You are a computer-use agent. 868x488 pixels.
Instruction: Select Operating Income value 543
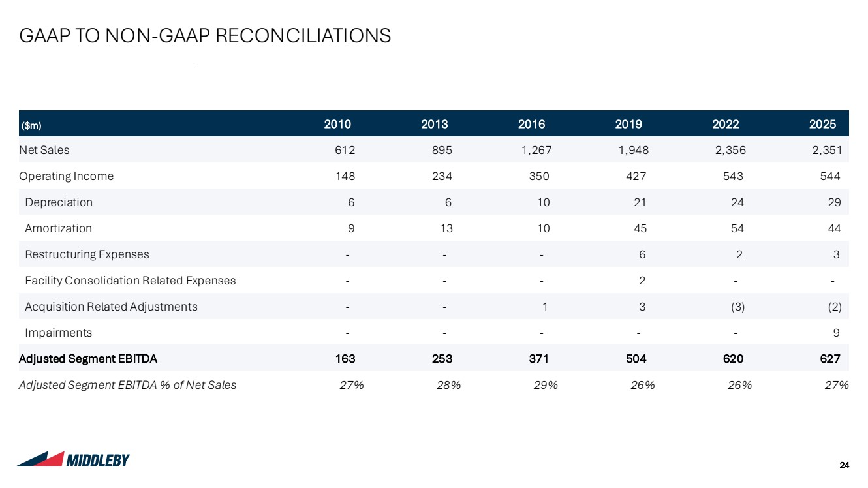(x=733, y=176)
